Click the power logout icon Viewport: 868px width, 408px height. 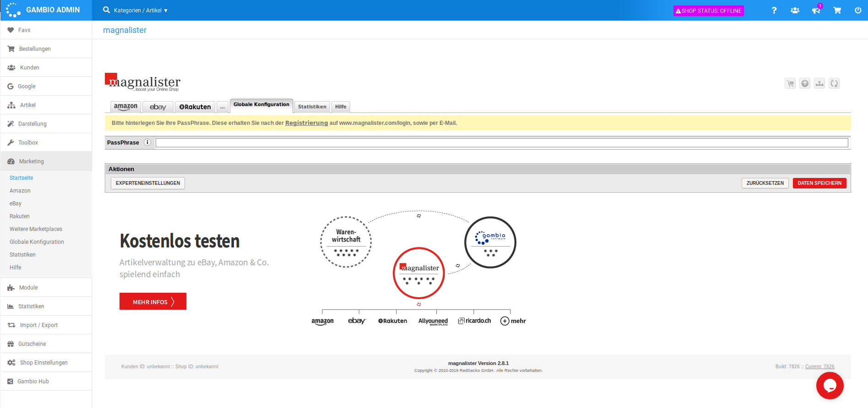point(858,10)
